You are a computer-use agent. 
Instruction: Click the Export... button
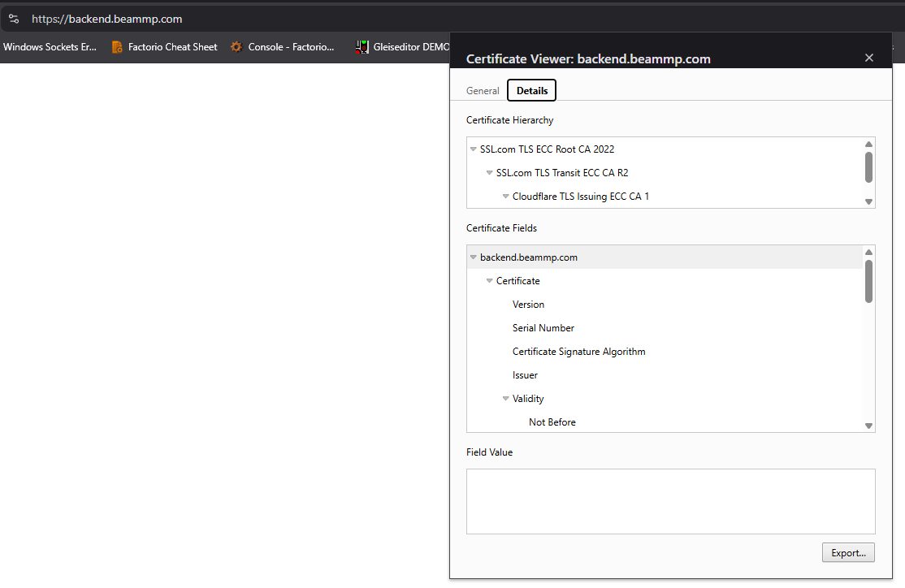[848, 553]
